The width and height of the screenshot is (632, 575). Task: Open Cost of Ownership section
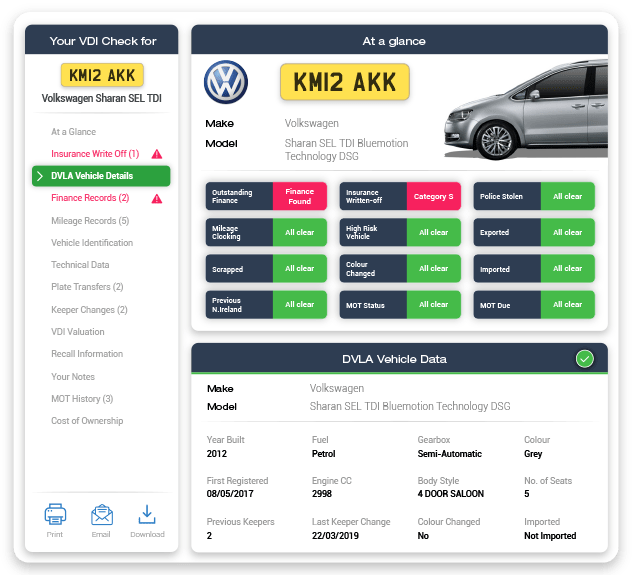tap(87, 421)
